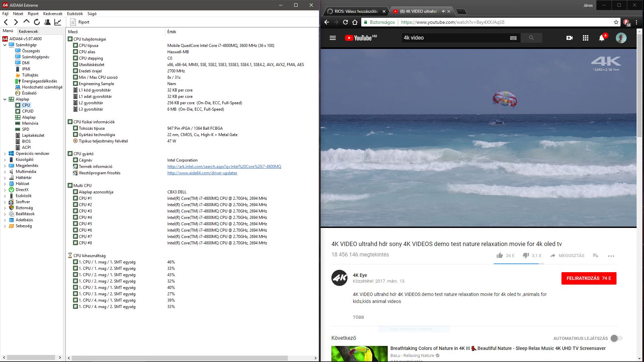Like the video with thumbs up

click(x=500, y=255)
